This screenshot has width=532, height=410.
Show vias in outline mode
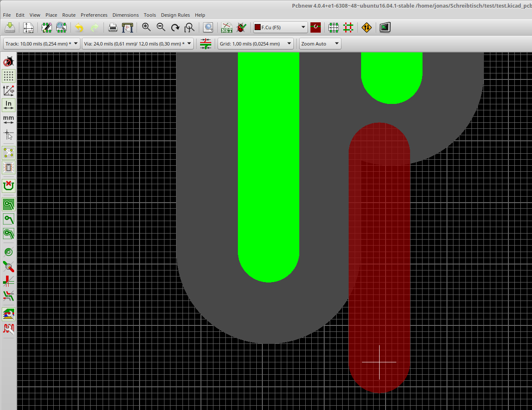[x=9, y=267]
